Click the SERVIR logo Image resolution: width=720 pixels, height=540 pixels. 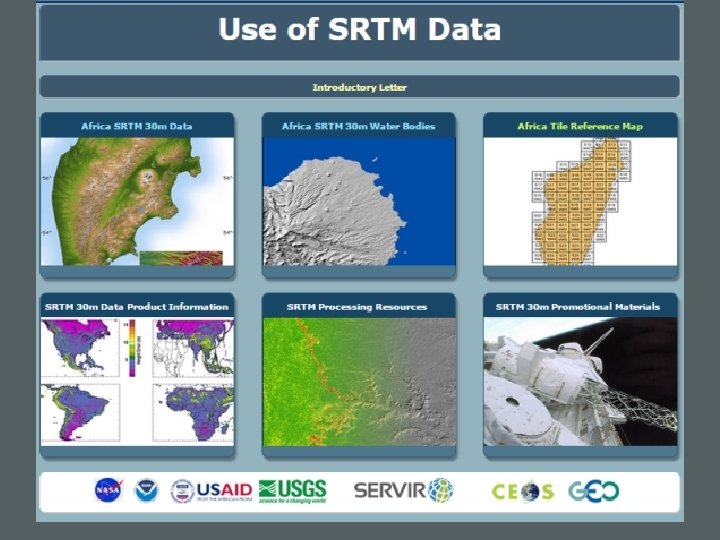coord(404,490)
